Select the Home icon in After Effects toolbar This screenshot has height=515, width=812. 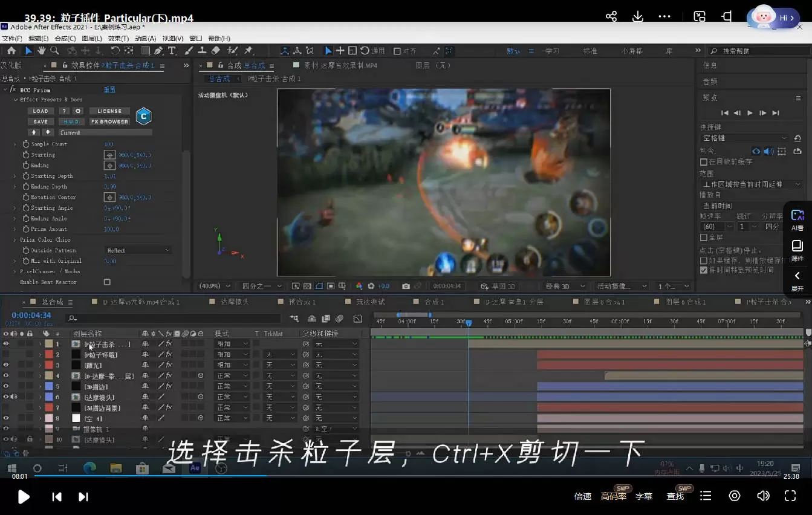pyautogui.click(x=11, y=51)
